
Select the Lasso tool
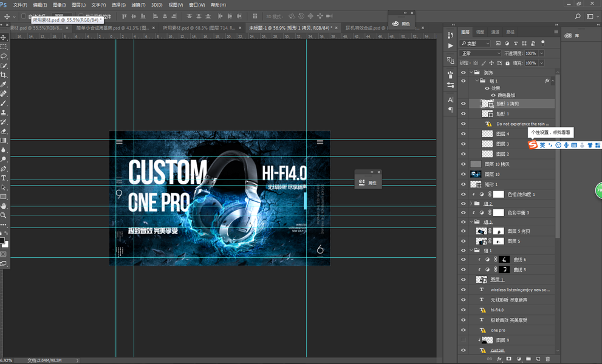click(4, 56)
